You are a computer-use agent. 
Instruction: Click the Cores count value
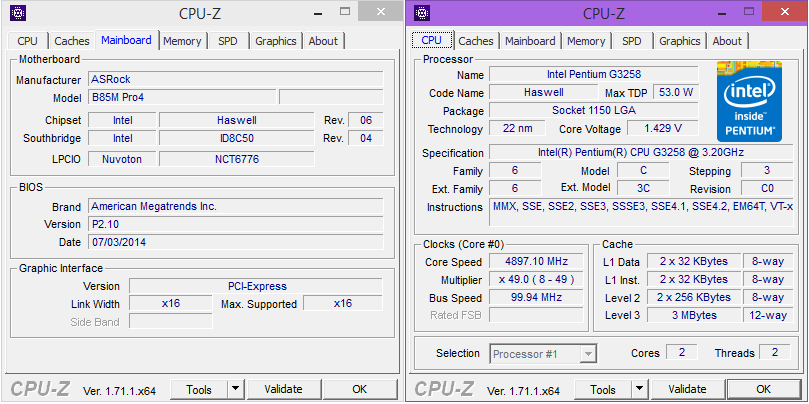(x=682, y=352)
